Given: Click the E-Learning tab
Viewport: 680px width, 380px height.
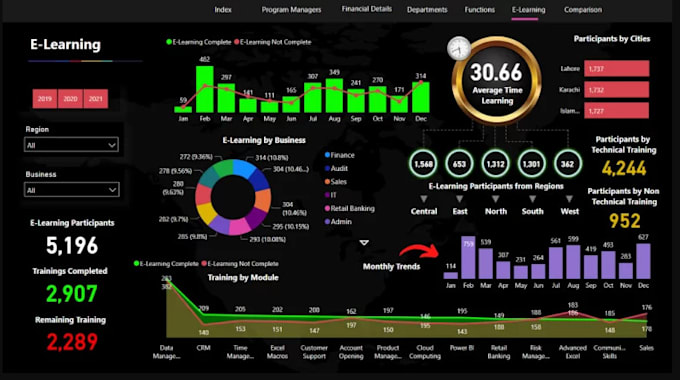Looking at the screenshot, I should coord(528,10).
